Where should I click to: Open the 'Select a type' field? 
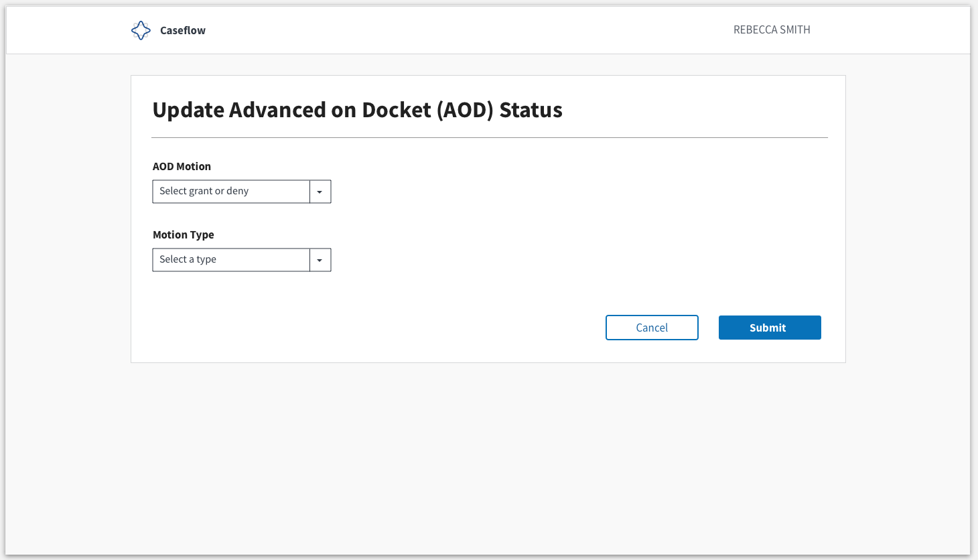pyautogui.click(x=242, y=260)
